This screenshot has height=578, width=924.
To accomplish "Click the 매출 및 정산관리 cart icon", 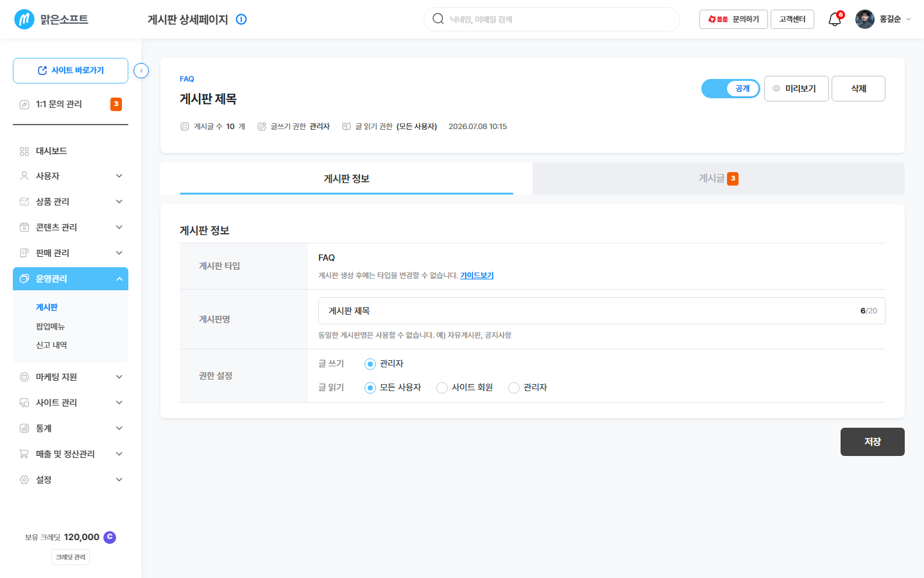I will (24, 454).
